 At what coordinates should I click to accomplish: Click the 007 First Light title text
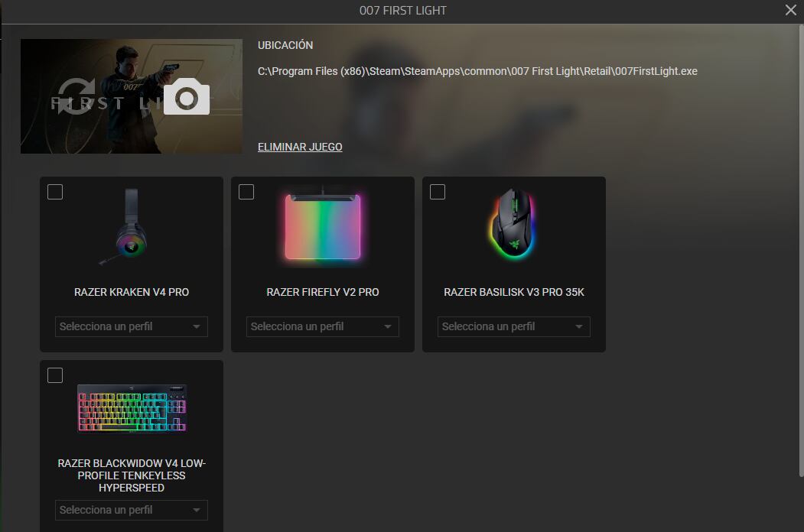pyautogui.click(x=402, y=10)
